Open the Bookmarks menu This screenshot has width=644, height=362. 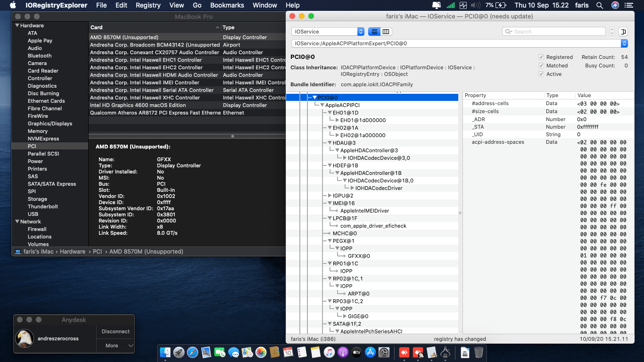227,5
